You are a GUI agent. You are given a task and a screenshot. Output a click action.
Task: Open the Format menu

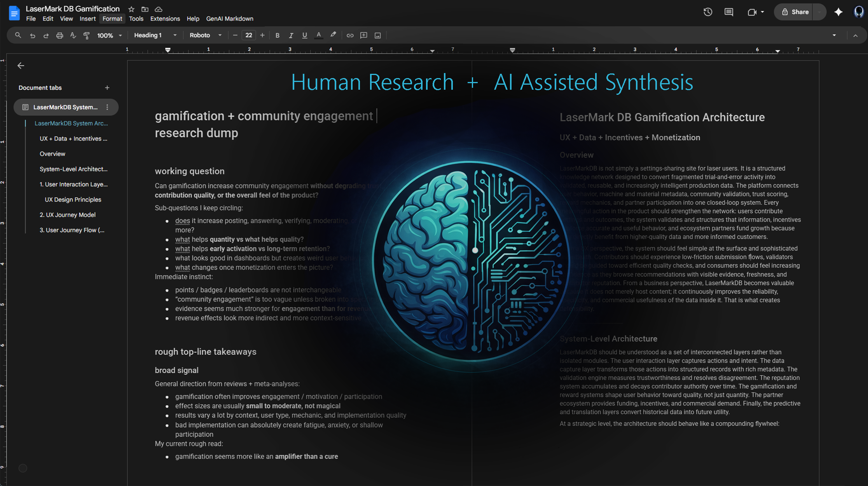(112, 19)
